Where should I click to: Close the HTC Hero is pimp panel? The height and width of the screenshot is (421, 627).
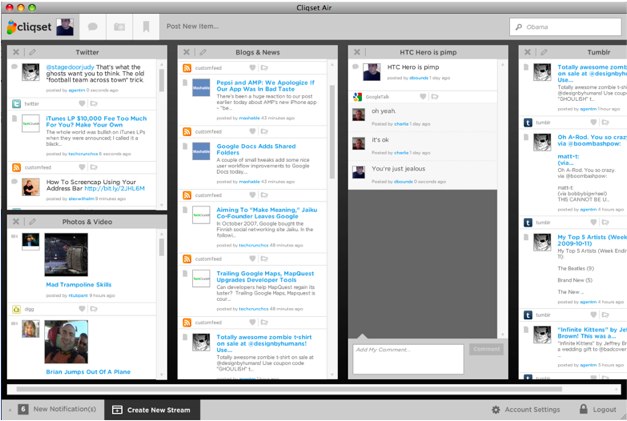357,52
